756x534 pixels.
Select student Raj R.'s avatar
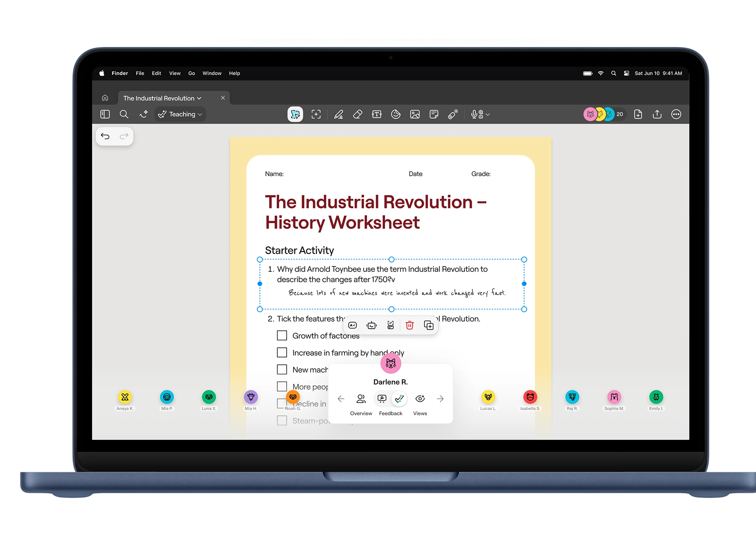tap(572, 397)
